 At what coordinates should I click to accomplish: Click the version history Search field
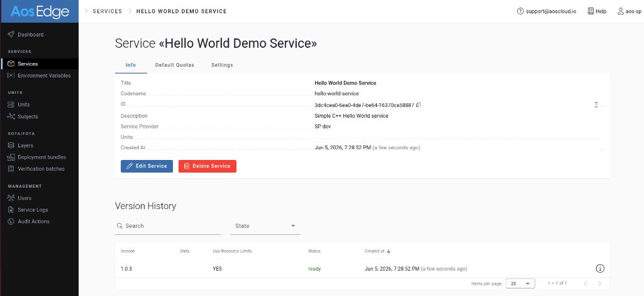coord(168,225)
